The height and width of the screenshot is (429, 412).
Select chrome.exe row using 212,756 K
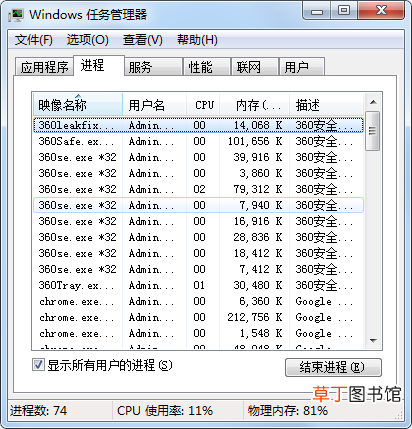tap(198, 317)
